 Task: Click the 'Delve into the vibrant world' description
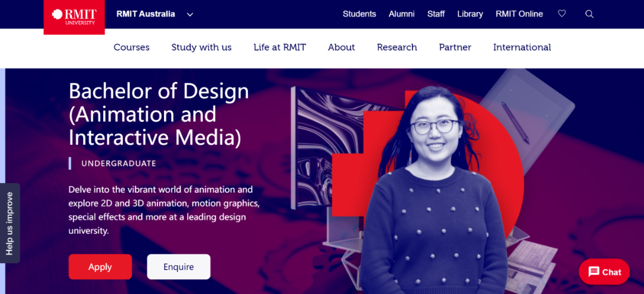click(x=164, y=211)
